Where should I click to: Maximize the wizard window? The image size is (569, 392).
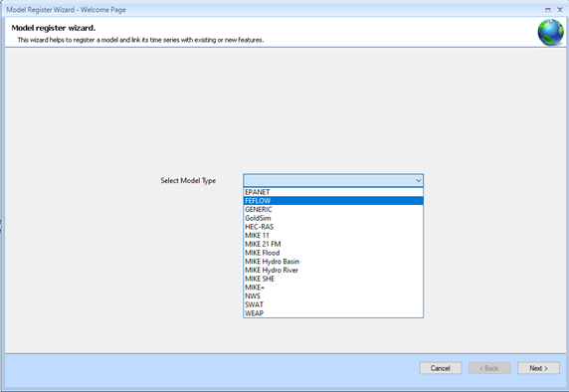tap(548, 10)
